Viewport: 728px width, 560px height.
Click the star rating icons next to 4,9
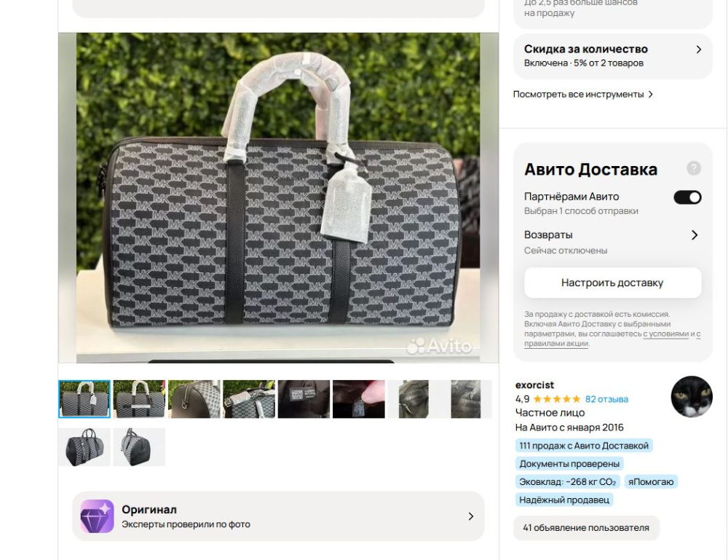[556, 399]
